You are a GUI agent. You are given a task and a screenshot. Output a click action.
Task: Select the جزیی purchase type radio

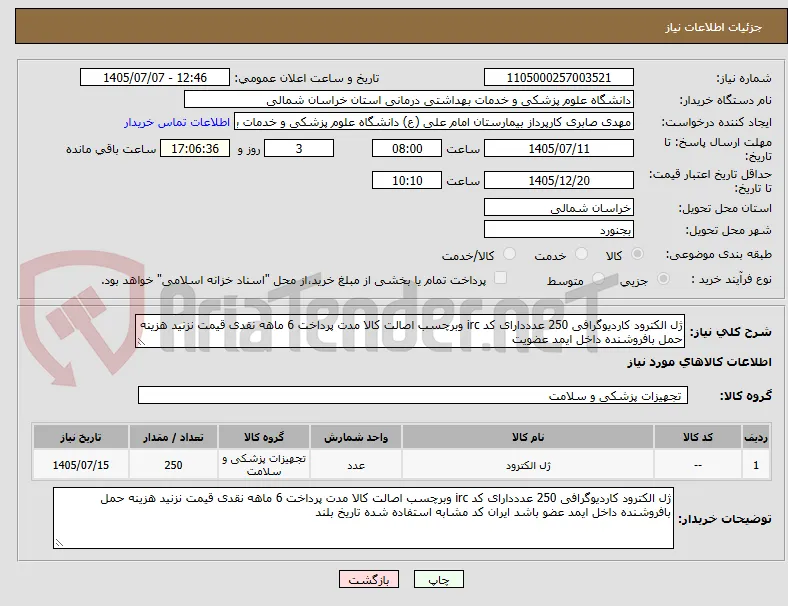pyautogui.click(x=663, y=278)
